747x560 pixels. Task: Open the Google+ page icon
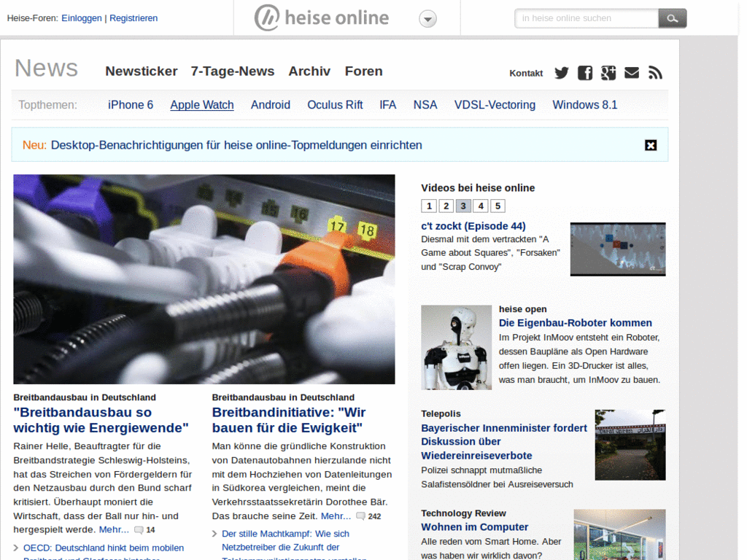(608, 73)
